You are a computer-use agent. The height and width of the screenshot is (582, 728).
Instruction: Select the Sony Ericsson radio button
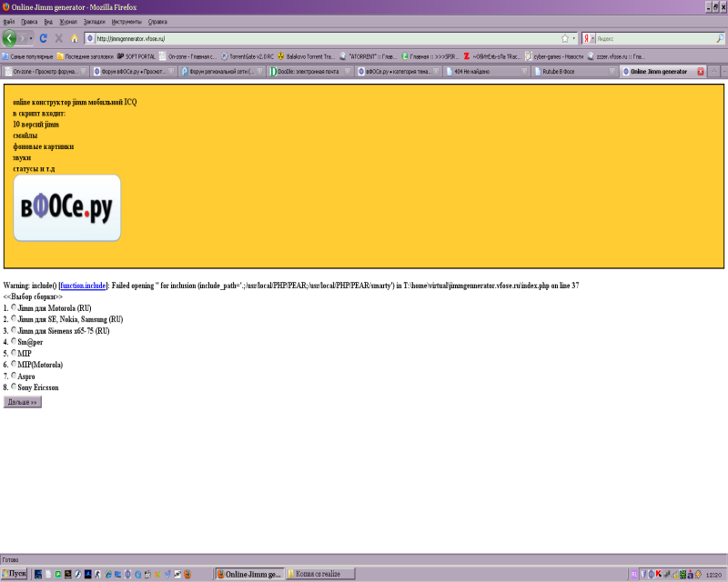pyautogui.click(x=14, y=387)
